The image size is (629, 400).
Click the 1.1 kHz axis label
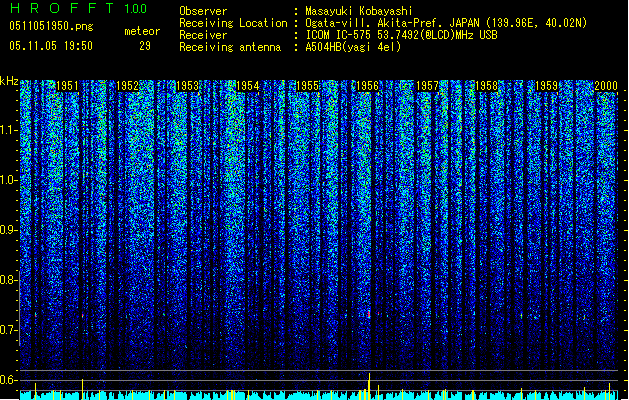coord(8,130)
